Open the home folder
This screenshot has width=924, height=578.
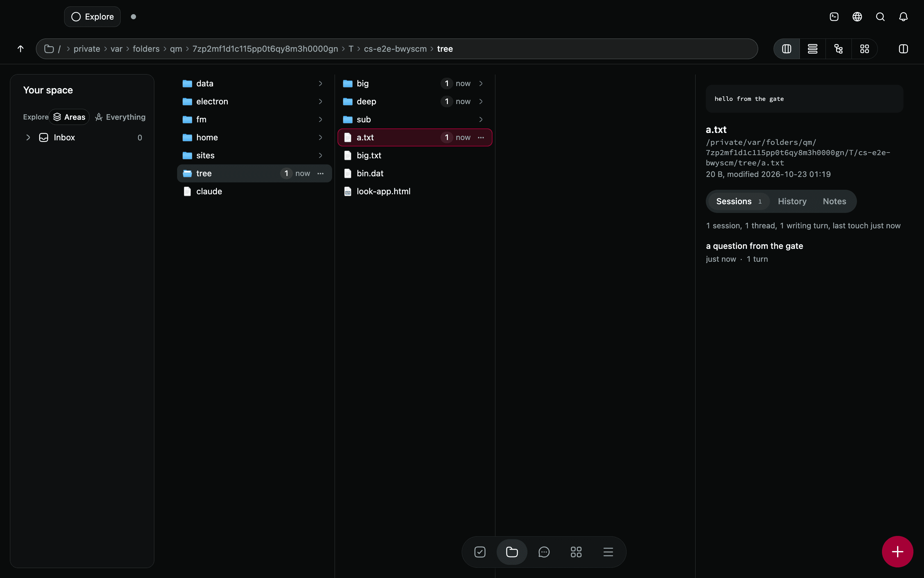254,137
